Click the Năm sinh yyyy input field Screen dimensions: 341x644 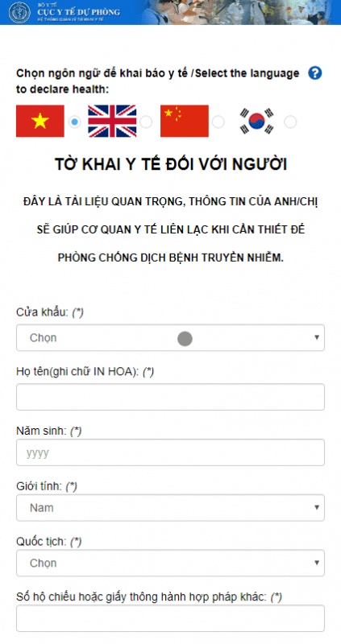170,452
